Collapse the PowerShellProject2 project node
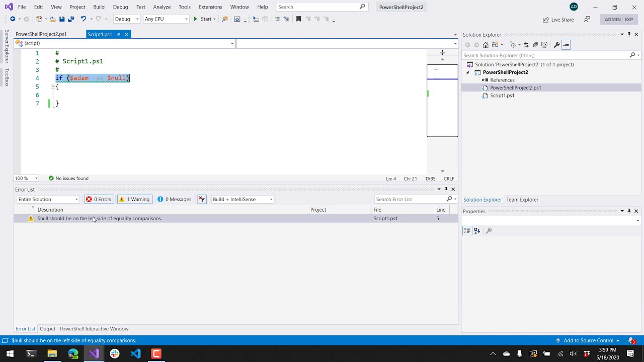The image size is (644, 362). point(467,72)
